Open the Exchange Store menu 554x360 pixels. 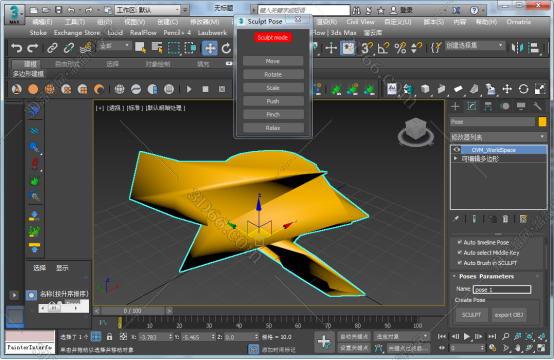point(77,33)
